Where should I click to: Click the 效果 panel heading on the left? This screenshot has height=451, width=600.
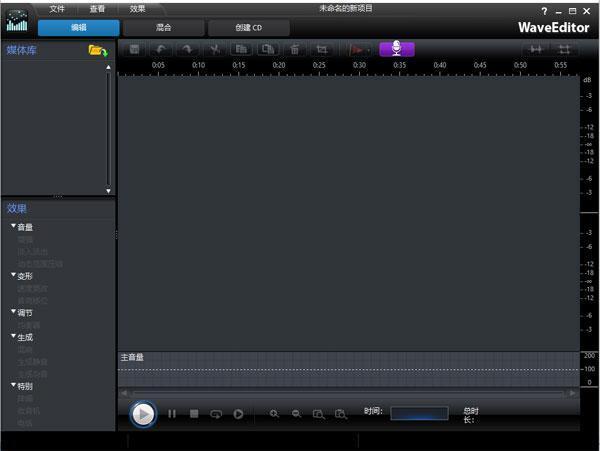16,208
